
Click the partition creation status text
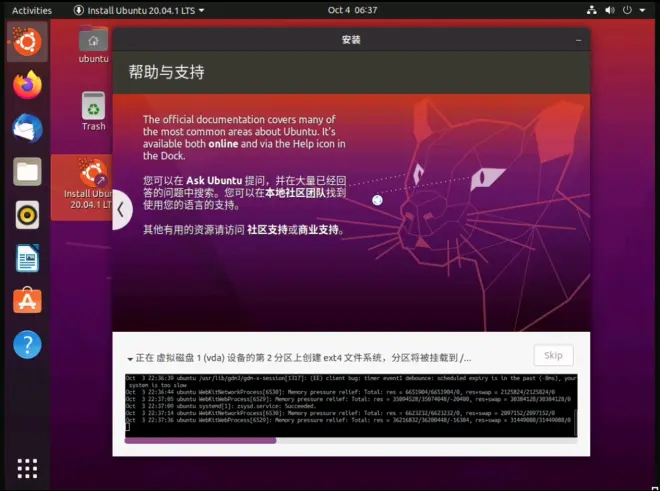click(303, 358)
